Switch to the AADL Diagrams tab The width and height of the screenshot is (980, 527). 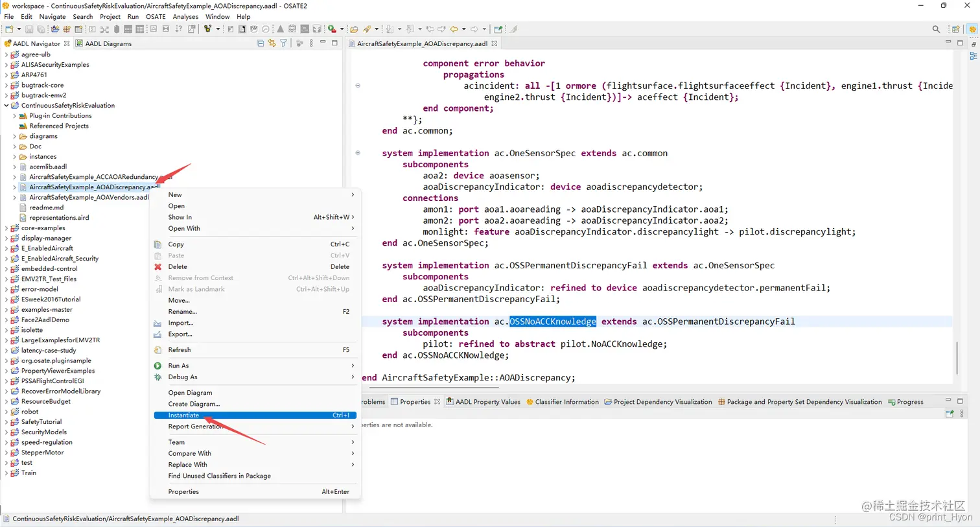point(104,43)
